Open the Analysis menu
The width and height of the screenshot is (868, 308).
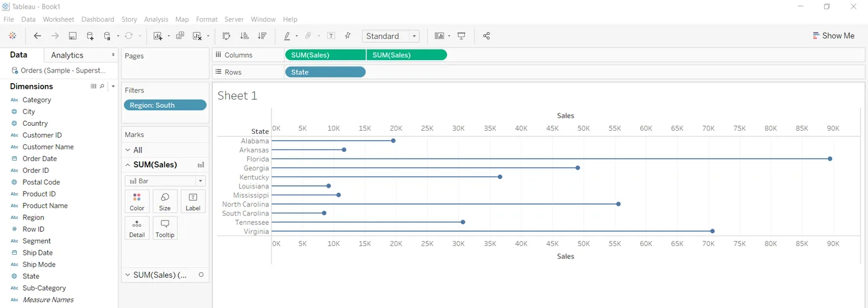156,19
